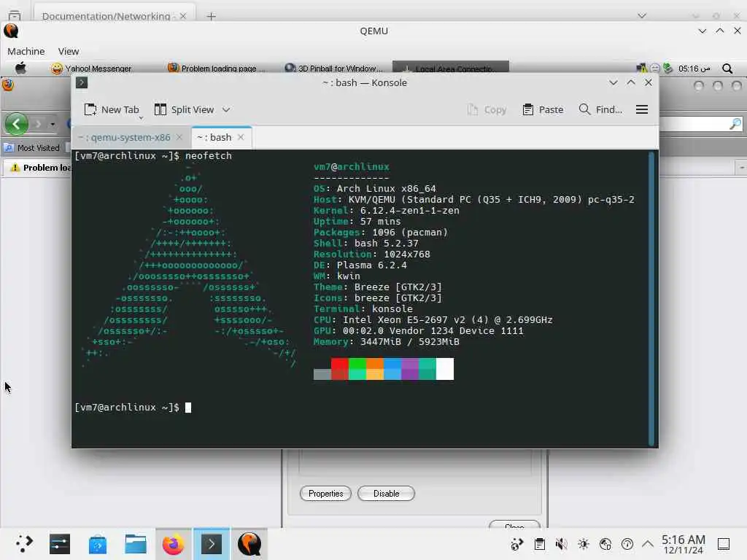
Task: Expand the Split View dropdown arrow
Action: (226, 109)
